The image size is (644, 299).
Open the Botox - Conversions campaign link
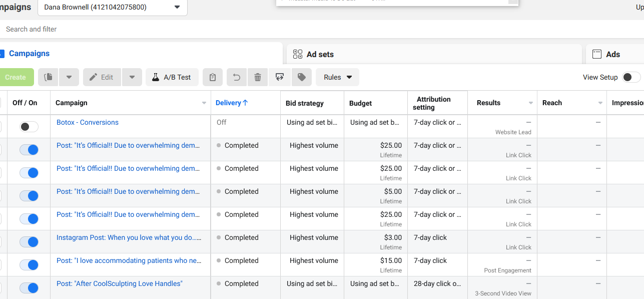click(88, 122)
